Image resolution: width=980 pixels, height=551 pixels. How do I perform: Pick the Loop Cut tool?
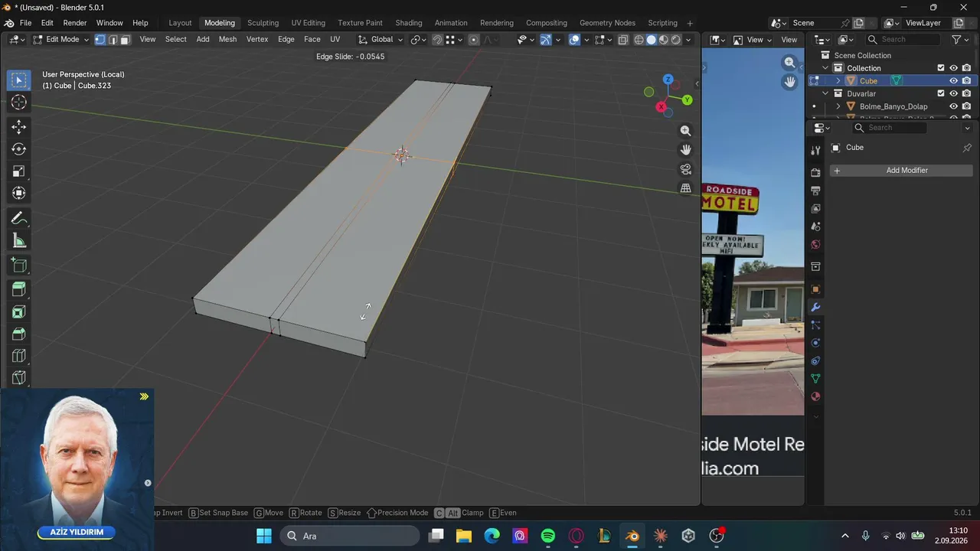19,356
